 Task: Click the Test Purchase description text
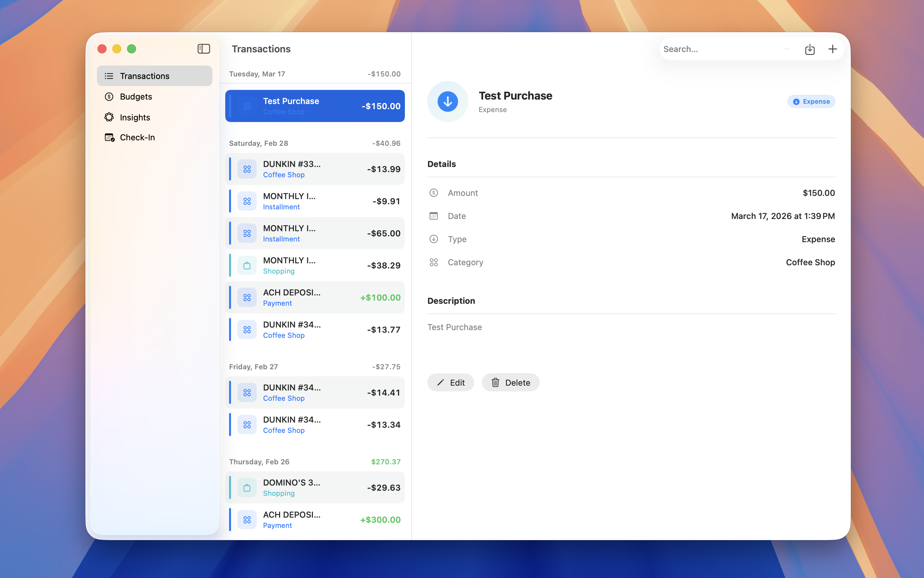click(x=454, y=327)
